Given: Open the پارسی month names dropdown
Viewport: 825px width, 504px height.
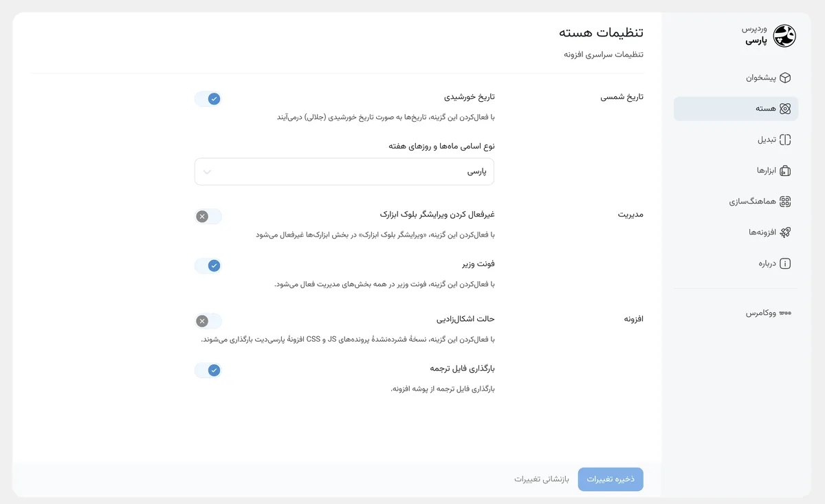Looking at the screenshot, I should click(344, 172).
